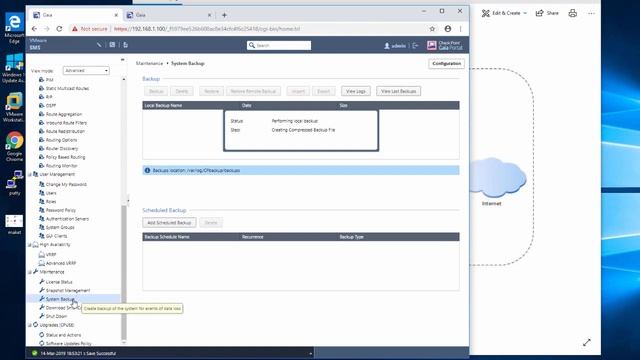Reload the page in Chrome

click(x=59, y=29)
